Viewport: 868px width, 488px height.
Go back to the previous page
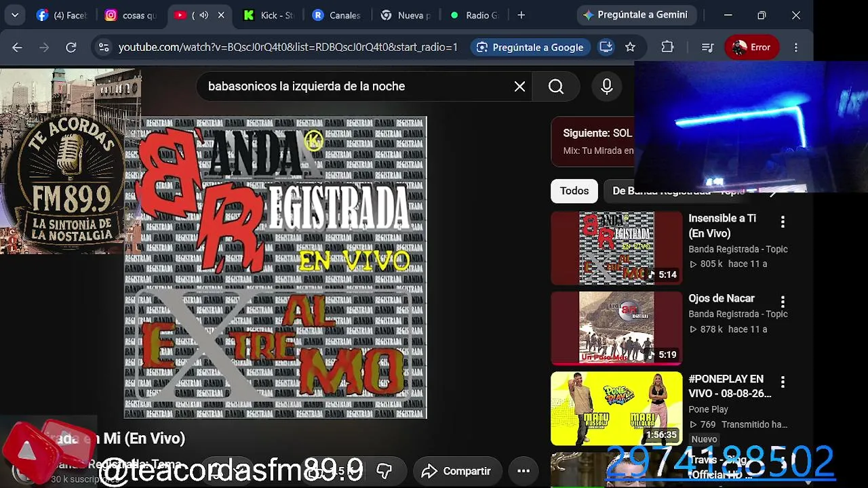click(17, 47)
